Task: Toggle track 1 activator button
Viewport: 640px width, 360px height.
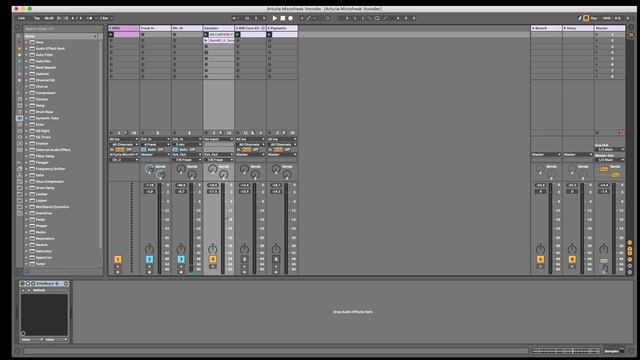Action: point(118,259)
